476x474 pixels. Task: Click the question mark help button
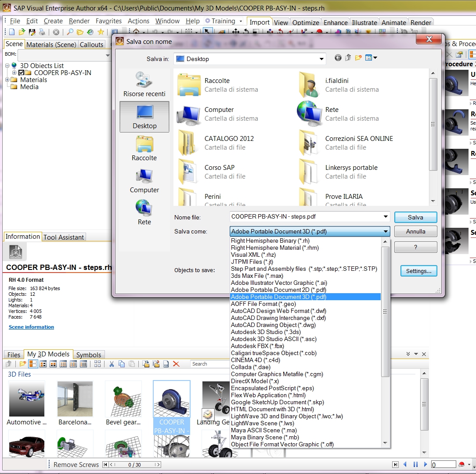pyautogui.click(x=415, y=248)
